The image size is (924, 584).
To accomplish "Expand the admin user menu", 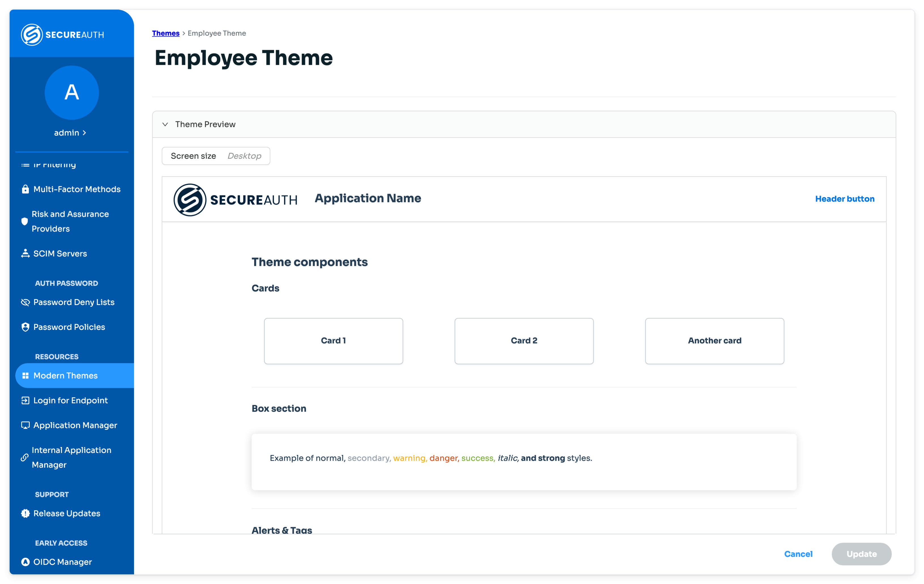I will (x=70, y=133).
